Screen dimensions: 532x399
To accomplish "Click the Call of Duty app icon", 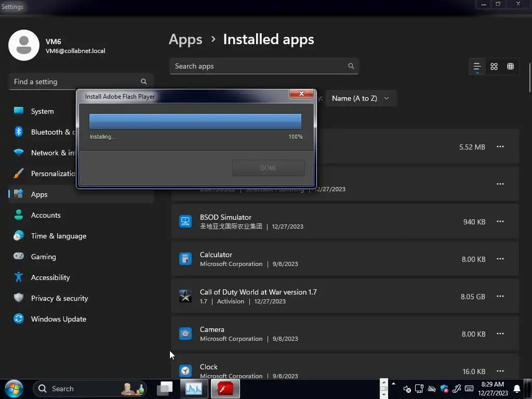I will pyautogui.click(x=185, y=296).
